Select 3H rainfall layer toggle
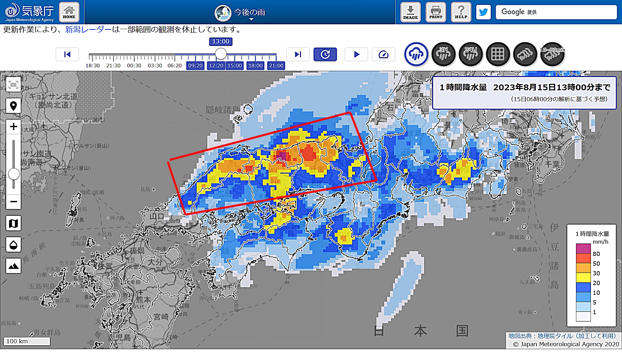Image resolution: width=622 pixels, height=364 pixels. (443, 54)
